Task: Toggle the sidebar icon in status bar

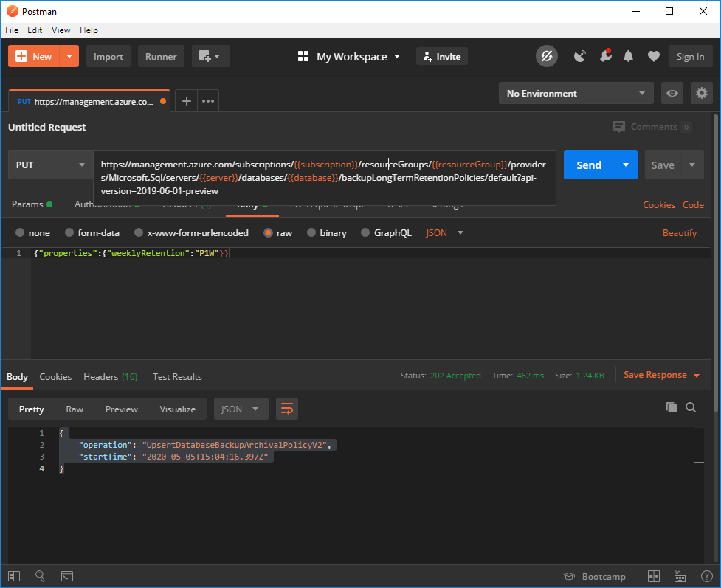Action: click(x=14, y=576)
